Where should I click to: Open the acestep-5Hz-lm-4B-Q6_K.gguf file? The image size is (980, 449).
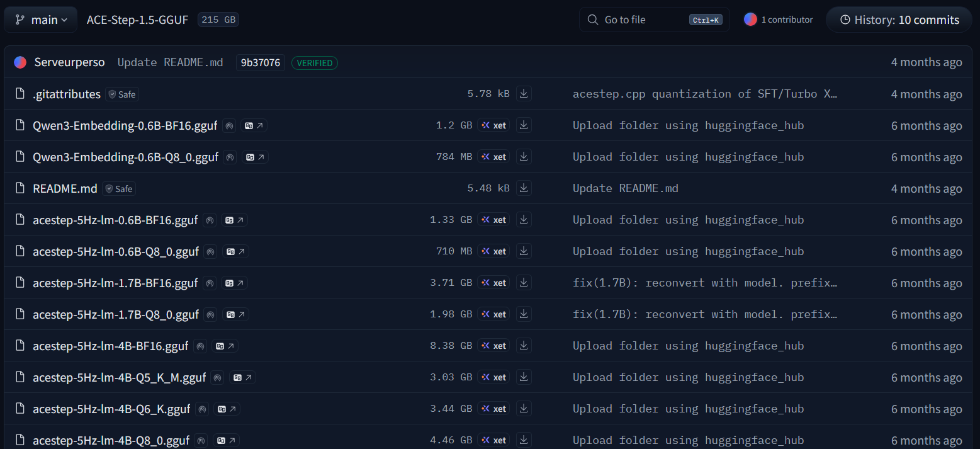(111, 409)
